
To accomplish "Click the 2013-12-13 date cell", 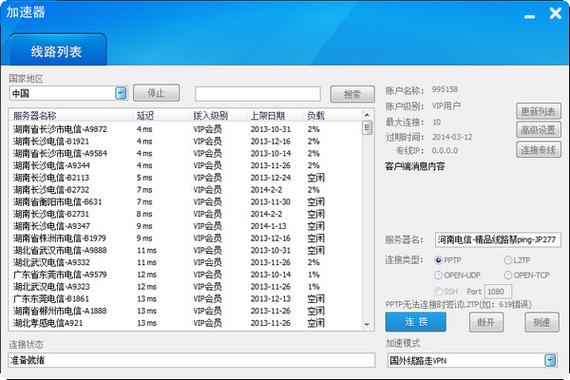I will coord(270,299).
